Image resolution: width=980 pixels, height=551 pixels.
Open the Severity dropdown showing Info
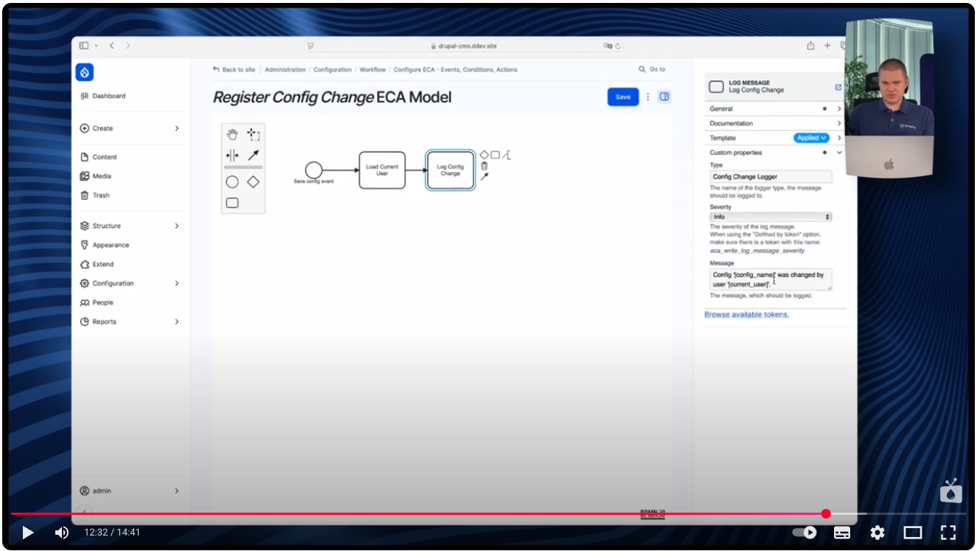(771, 216)
